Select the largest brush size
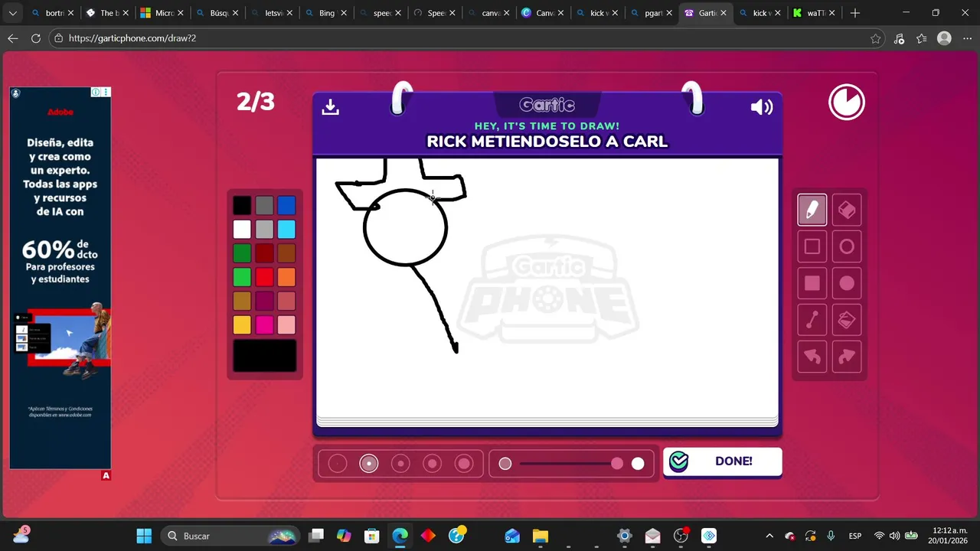This screenshot has height=551, width=980. point(464,464)
